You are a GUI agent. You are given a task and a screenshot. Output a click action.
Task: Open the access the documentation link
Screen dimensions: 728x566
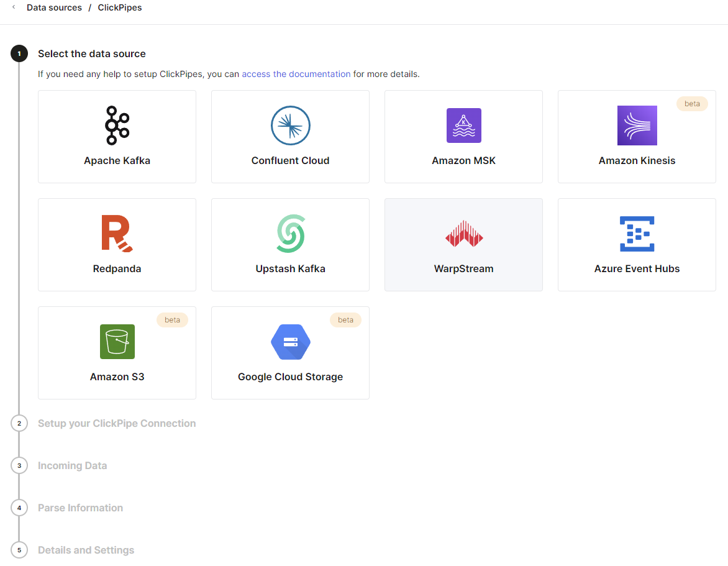click(296, 74)
